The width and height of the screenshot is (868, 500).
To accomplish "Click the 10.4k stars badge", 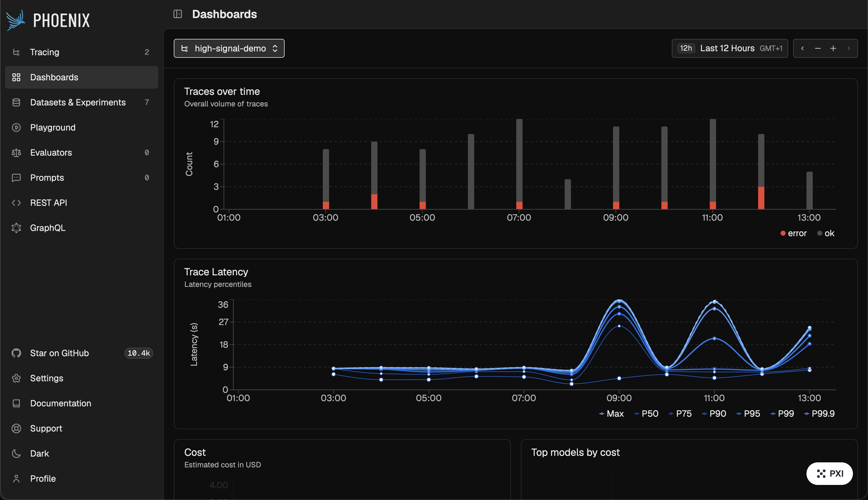I will point(138,353).
